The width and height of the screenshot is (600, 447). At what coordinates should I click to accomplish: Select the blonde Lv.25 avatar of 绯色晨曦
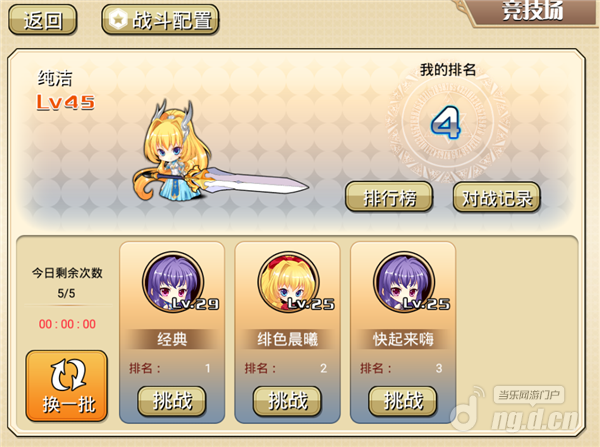(x=288, y=282)
